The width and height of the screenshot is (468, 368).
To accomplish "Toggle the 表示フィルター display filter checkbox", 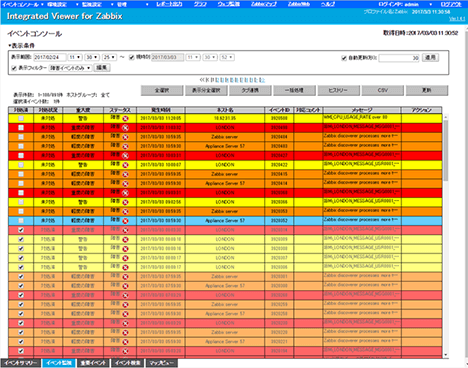I will pyautogui.click(x=14, y=68).
